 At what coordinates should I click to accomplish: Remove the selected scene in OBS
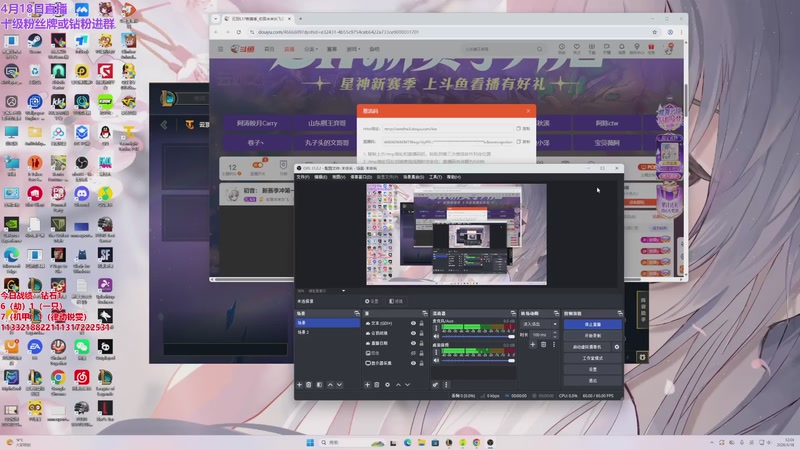309,385
